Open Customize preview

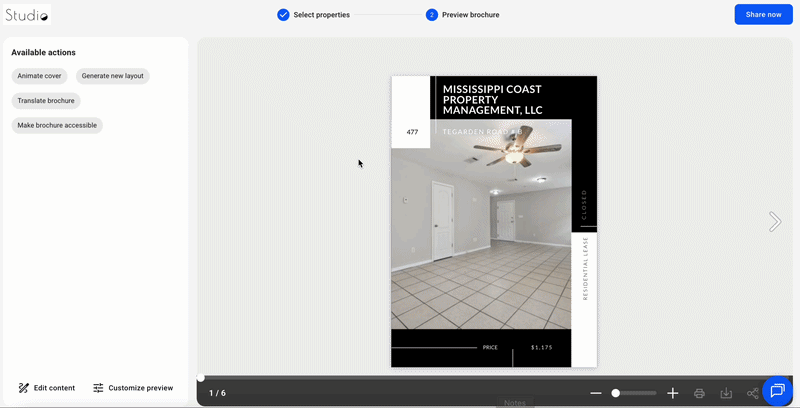(133, 388)
